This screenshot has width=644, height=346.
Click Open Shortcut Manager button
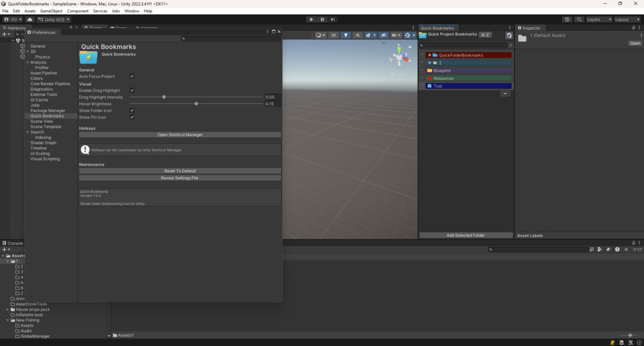180,135
